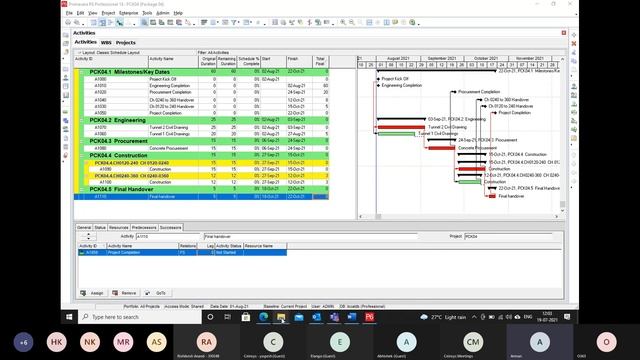Click the Filter funnel toolbar icon
This screenshot has height=360, width=640.
(233, 22)
